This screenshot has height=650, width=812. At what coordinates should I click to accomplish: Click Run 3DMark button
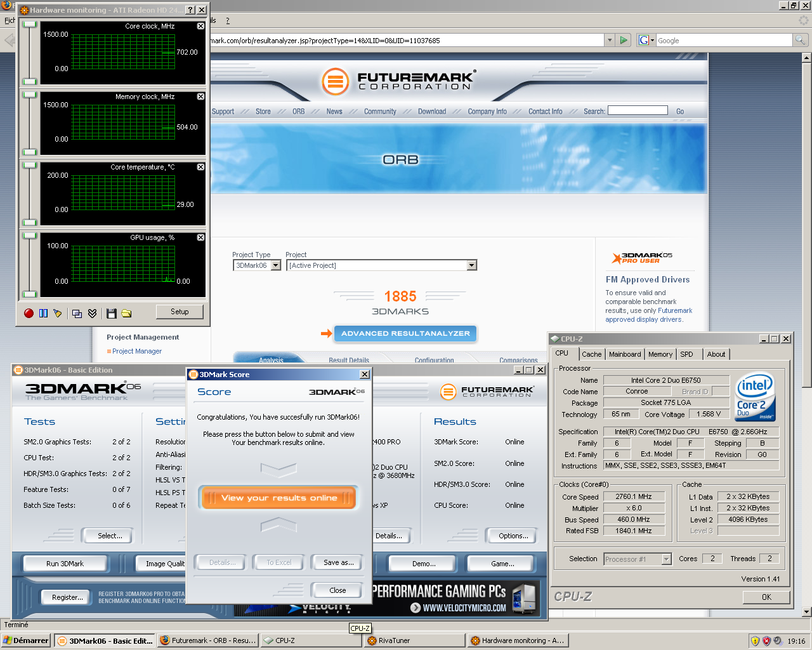point(65,564)
